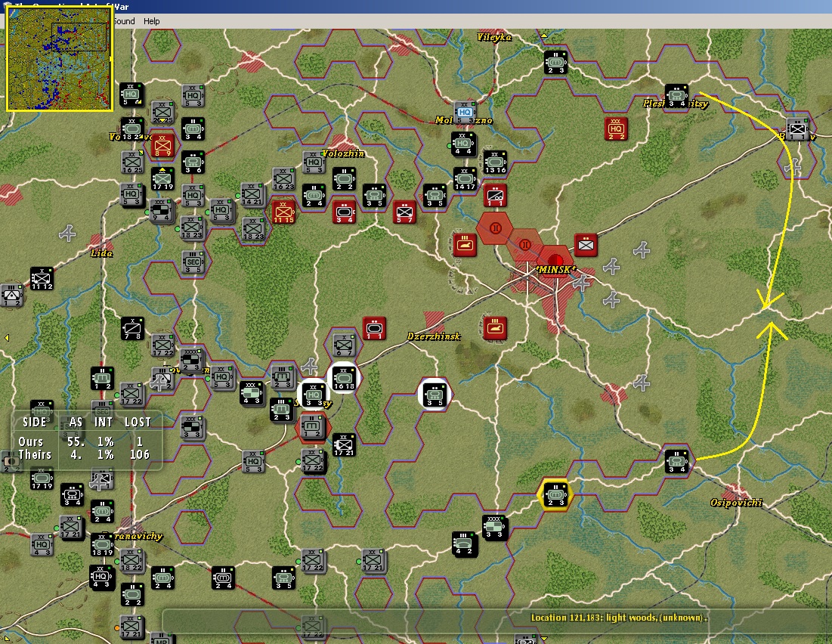The height and width of the screenshot is (644, 832).
Task: Select brigade unit 7 8
Action: (x=132, y=329)
